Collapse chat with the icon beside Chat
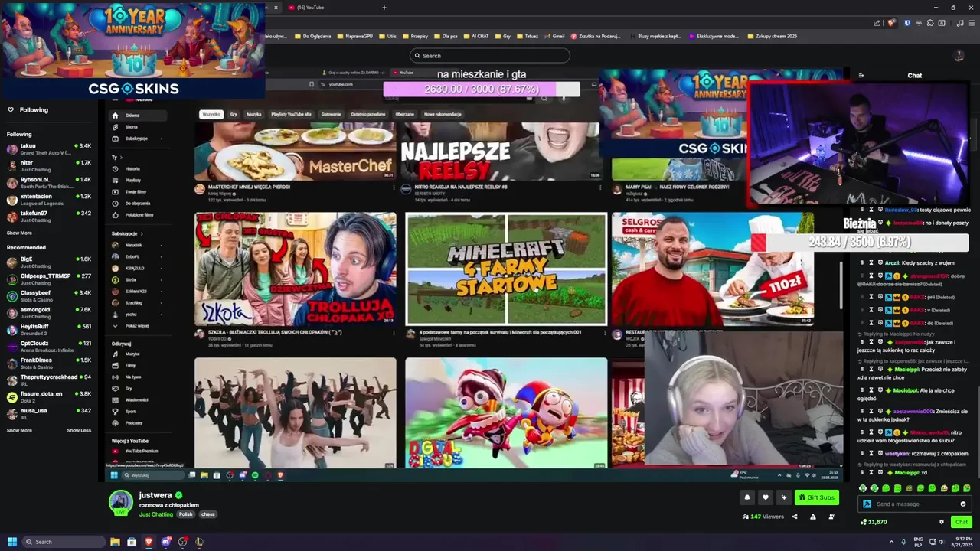This screenshot has height=551, width=980. tap(861, 76)
